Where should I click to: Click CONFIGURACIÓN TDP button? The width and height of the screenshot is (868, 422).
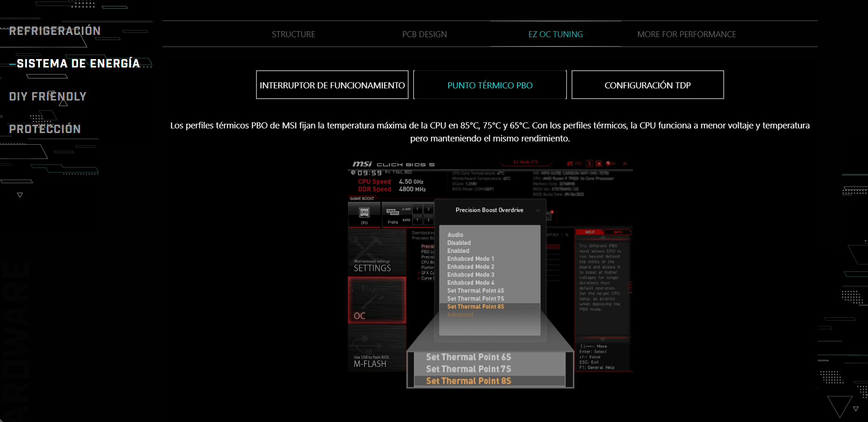(x=648, y=85)
